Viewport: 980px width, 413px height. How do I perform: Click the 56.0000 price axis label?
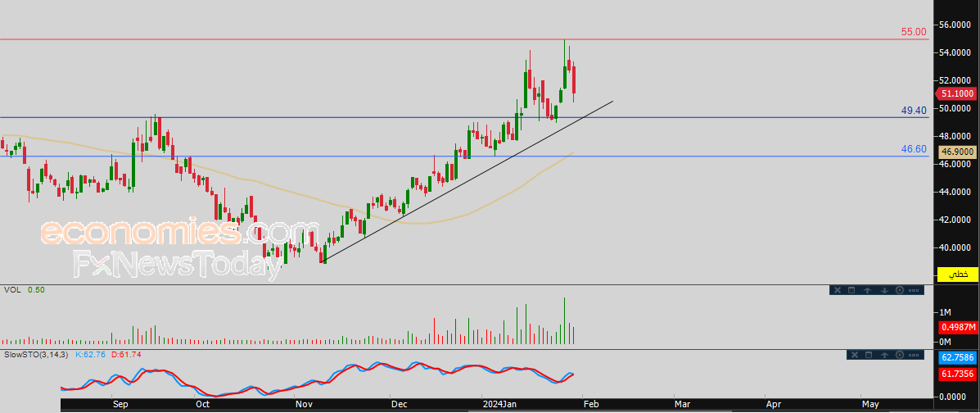tap(956, 25)
